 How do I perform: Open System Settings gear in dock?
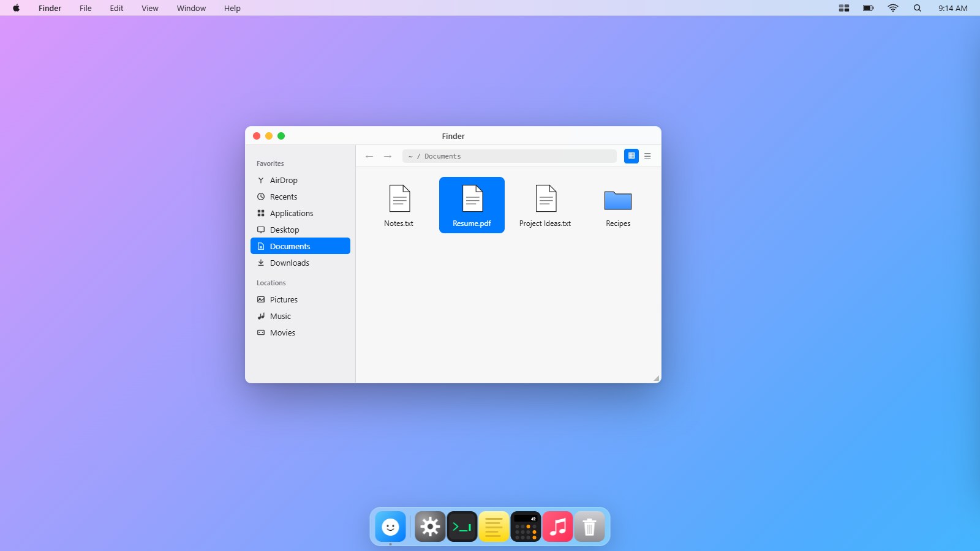coord(431,527)
